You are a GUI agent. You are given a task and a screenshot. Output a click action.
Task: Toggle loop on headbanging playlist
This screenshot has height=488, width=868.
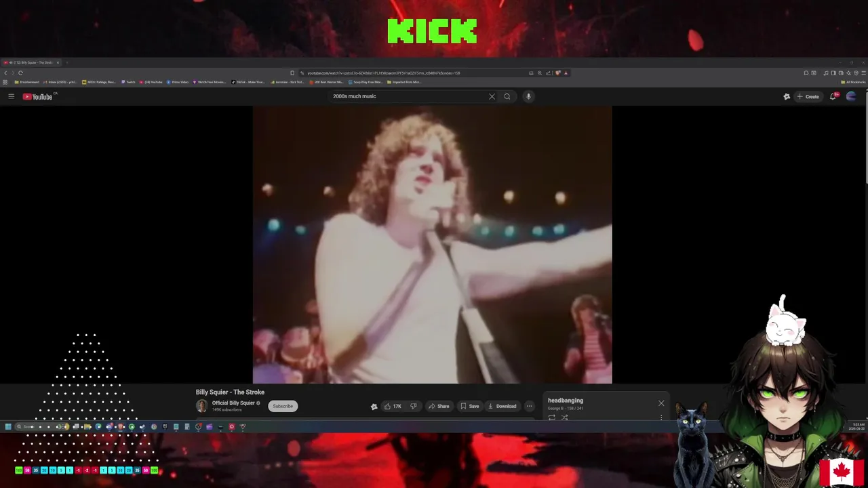552,418
